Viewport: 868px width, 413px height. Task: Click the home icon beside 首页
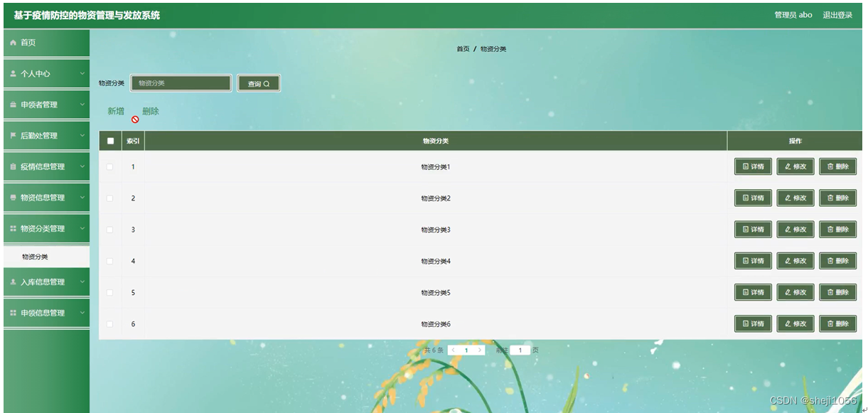[13, 43]
